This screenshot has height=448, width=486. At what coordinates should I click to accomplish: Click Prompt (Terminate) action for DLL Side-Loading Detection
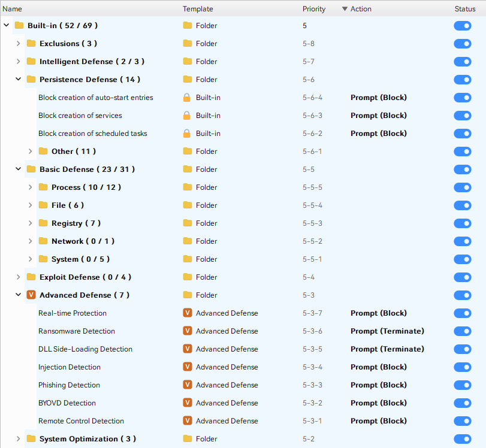[387, 349]
